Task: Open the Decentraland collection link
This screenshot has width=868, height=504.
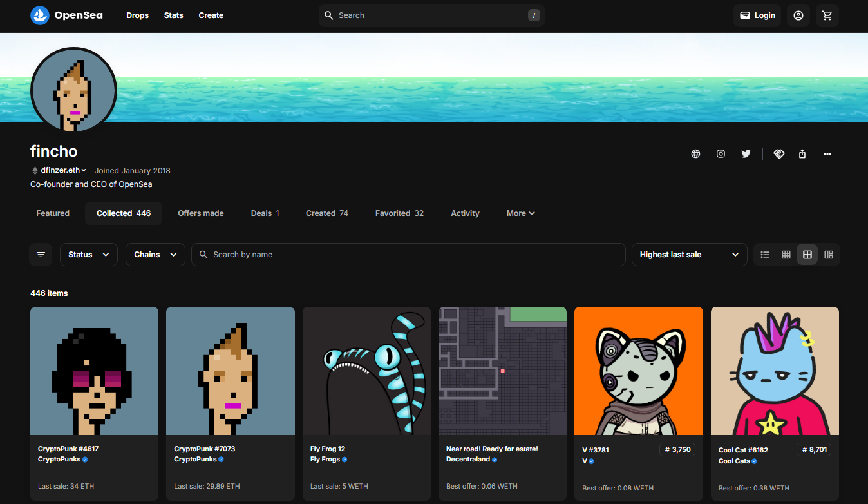Action: click(x=468, y=460)
